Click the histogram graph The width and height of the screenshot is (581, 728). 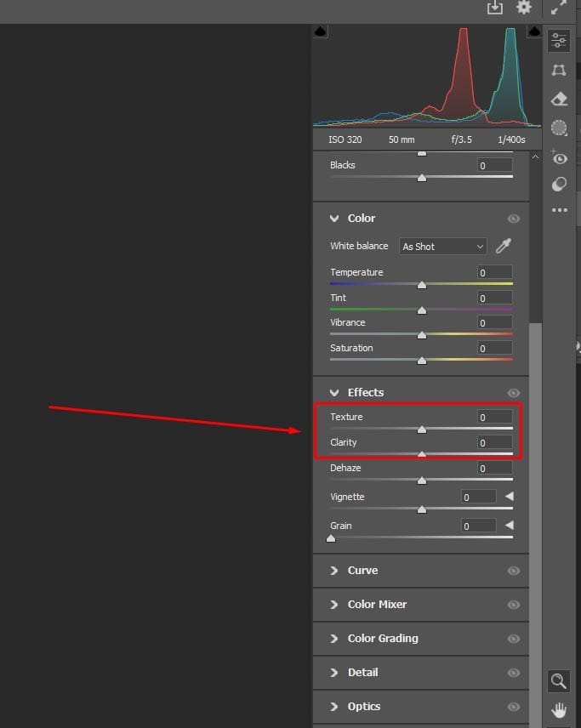[427, 77]
